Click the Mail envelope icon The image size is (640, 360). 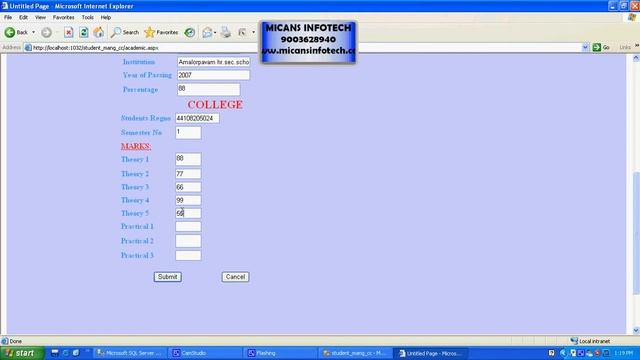coord(207,32)
